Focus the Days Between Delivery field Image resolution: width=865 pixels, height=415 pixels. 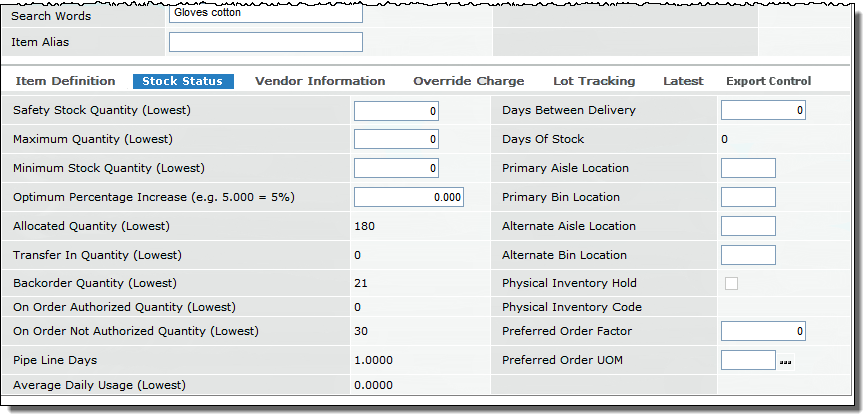(x=762, y=111)
